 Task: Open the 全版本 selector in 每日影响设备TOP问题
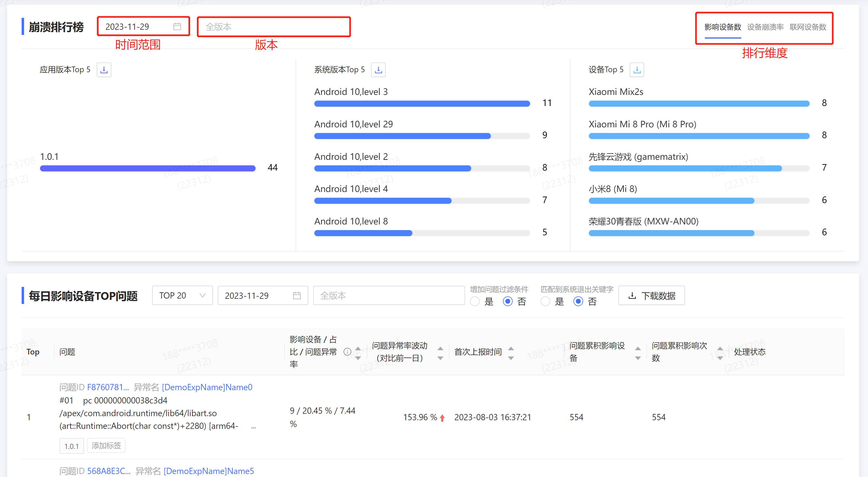coord(389,296)
